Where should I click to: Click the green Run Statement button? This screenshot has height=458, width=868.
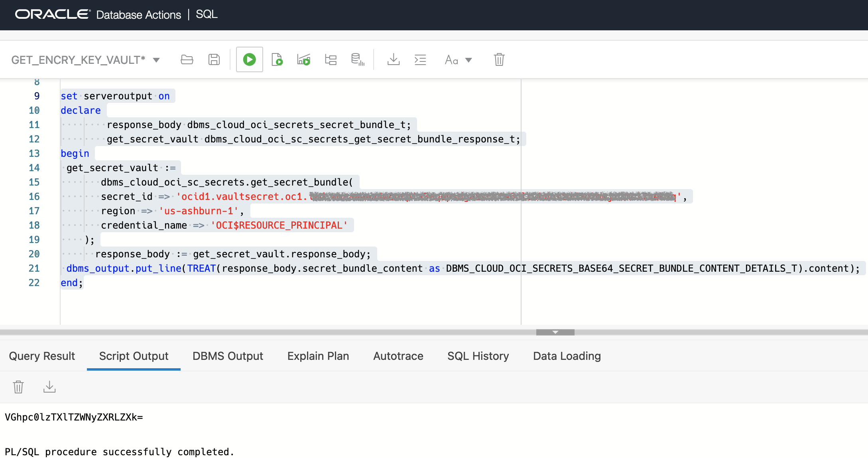point(249,60)
